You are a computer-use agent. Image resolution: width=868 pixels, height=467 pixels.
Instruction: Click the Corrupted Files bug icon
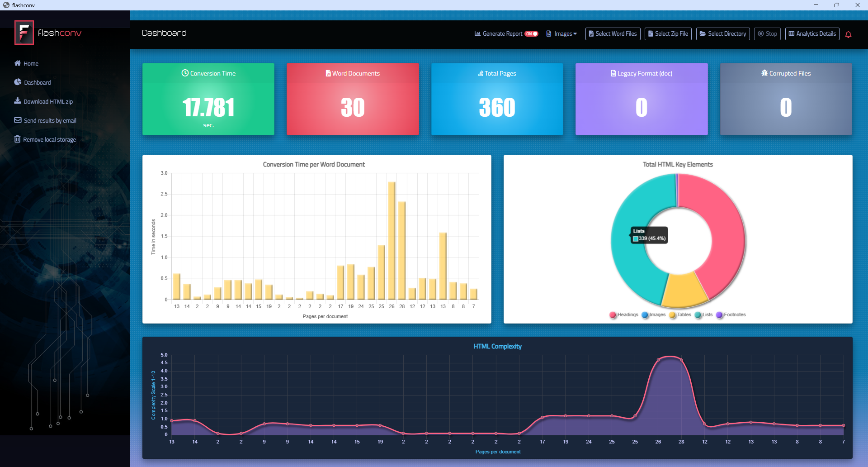pos(764,73)
